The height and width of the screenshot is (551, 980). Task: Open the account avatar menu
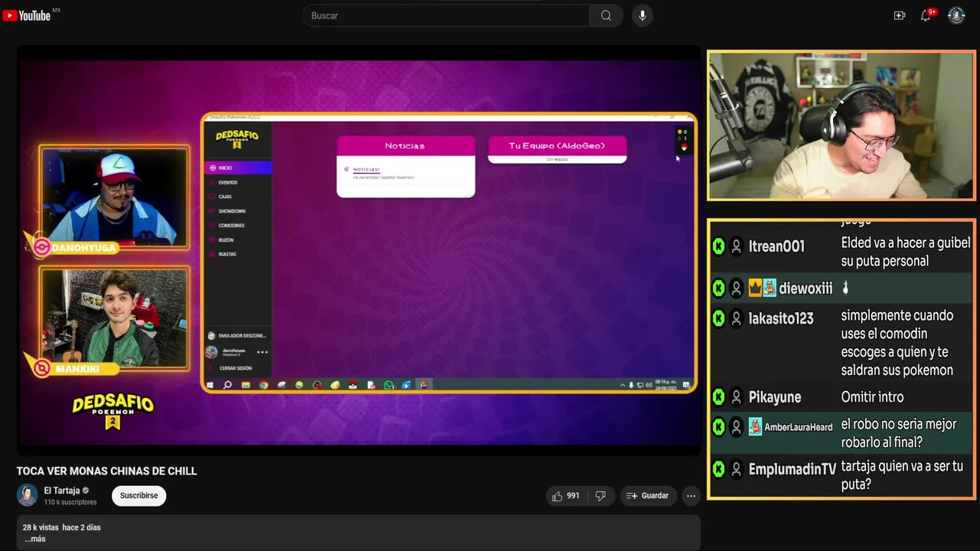coord(956,15)
